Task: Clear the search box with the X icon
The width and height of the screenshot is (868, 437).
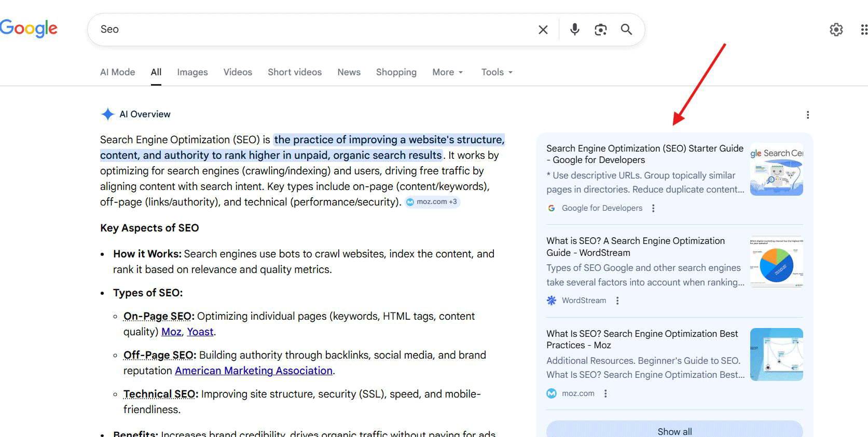Action: (543, 30)
